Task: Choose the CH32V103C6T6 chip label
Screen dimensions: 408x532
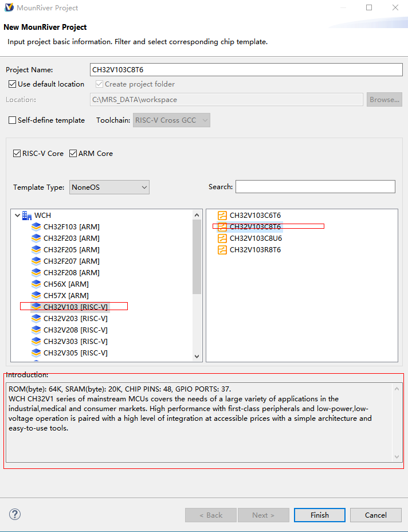Action: 255,216
